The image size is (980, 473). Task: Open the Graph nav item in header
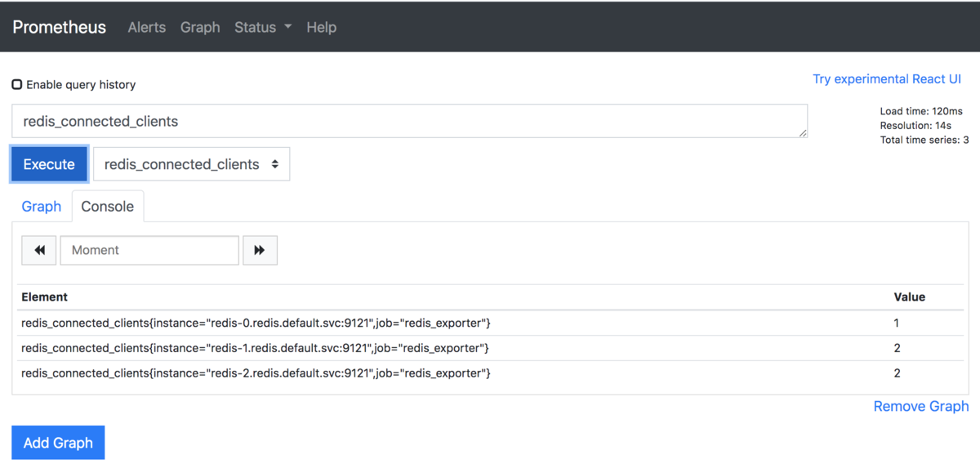point(200,27)
